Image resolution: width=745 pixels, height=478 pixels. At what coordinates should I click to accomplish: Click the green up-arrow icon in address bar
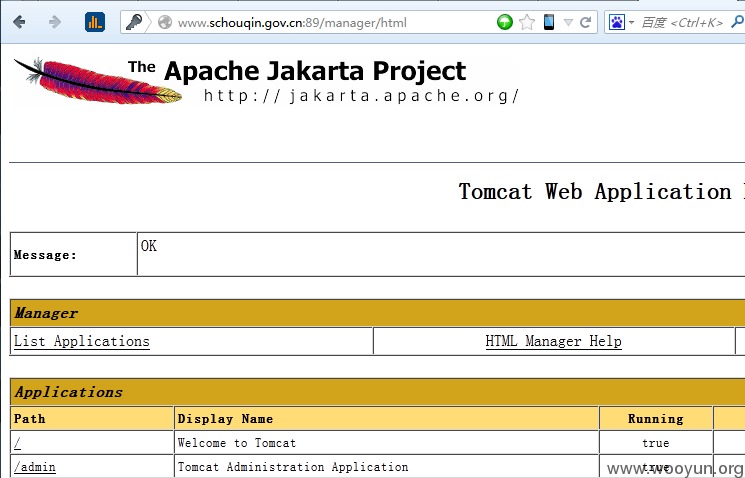pos(505,22)
